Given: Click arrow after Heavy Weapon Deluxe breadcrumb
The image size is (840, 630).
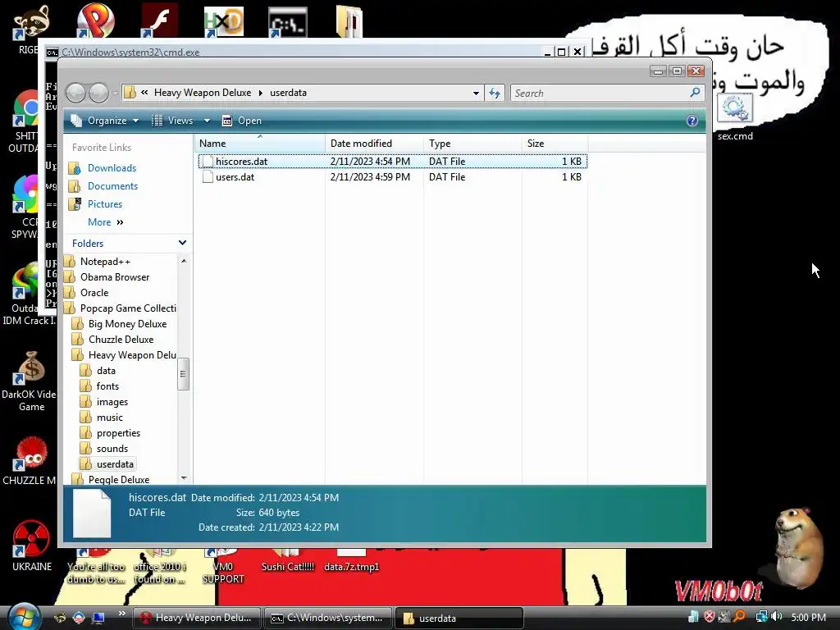Looking at the screenshot, I should (x=260, y=93).
